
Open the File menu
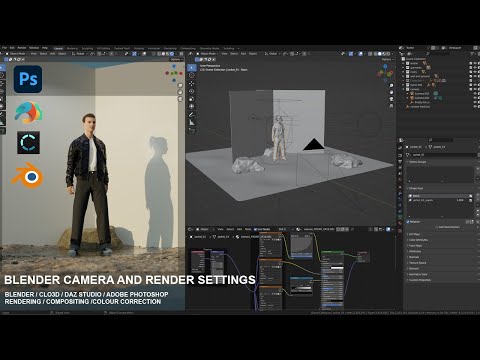(x=5, y=48)
